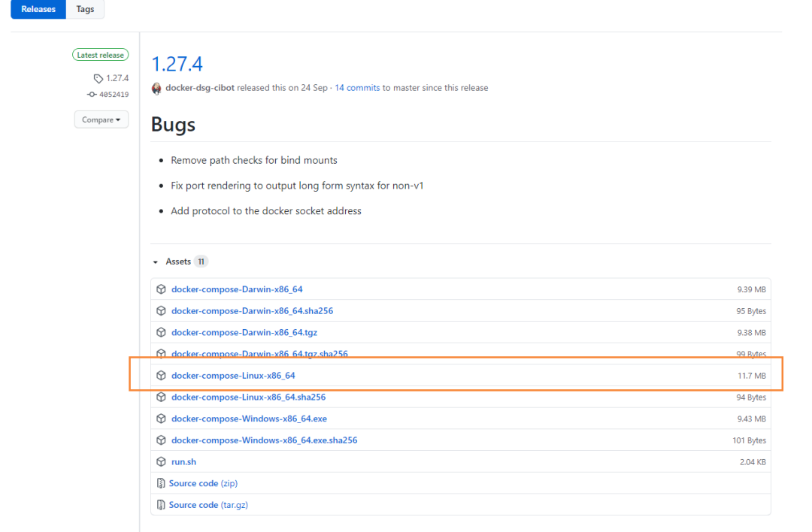
Task: Click package icon for Darwin-x86_64.sha256
Action: [161, 311]
